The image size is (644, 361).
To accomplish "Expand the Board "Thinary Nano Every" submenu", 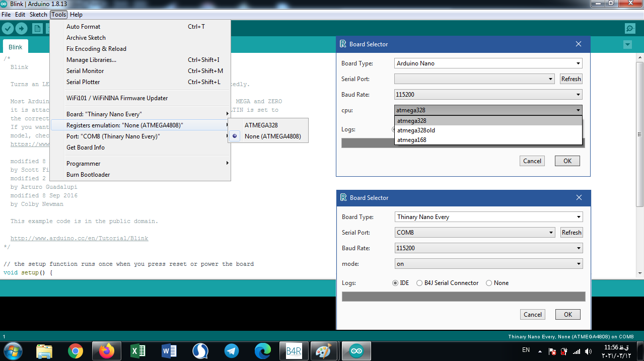I will (140, 114).
